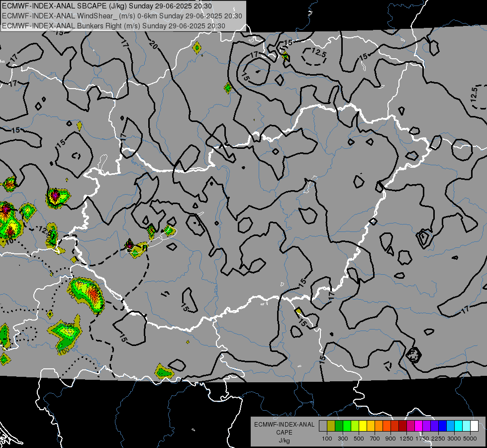Click the 1750 legend scale value
The image size is (487, 448).
coord(422,439)
